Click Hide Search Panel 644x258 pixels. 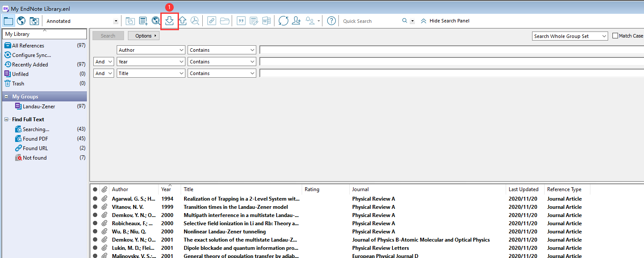[445, 21]
